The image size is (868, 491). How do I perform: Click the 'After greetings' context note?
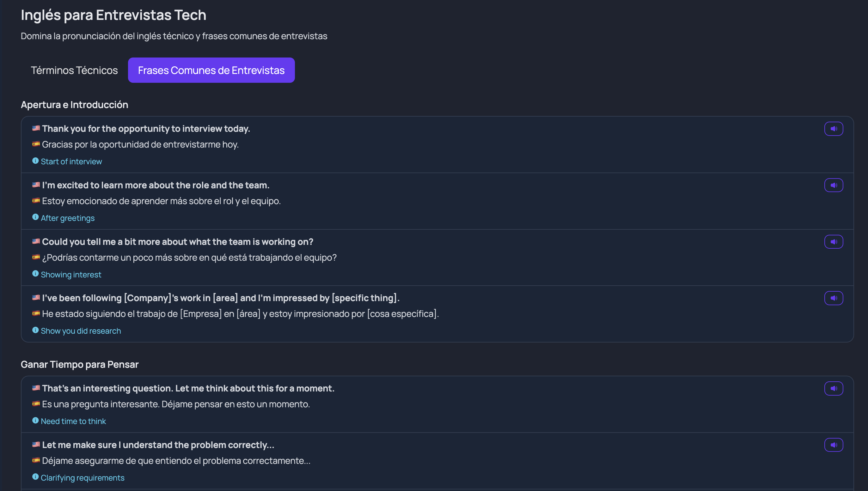click(x=67, y=218)
